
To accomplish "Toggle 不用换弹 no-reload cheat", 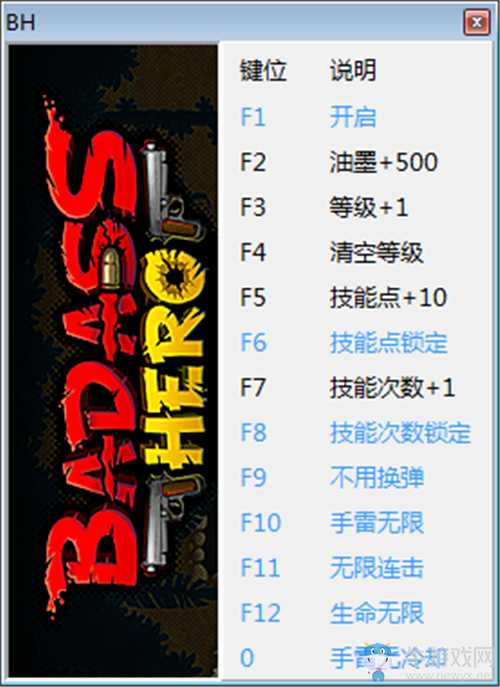I will 377,478.
